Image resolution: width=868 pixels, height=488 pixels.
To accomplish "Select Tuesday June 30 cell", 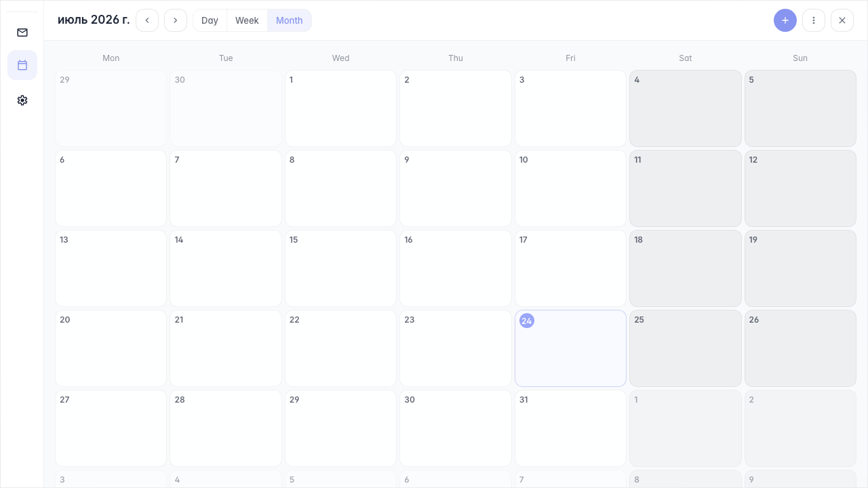I will pos(226,108).
